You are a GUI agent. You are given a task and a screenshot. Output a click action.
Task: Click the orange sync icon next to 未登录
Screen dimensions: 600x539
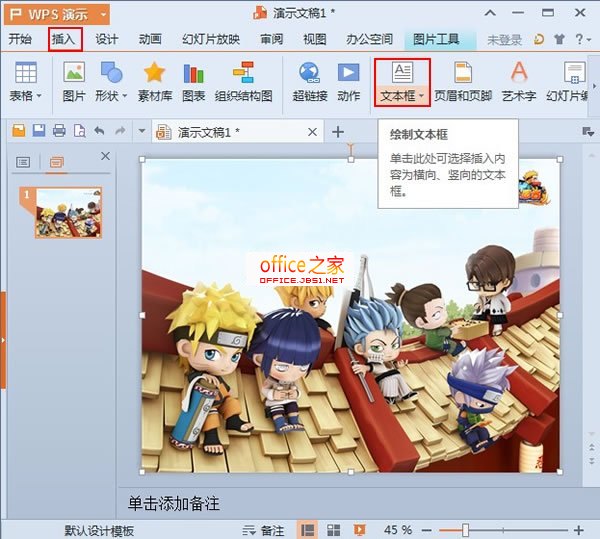pyautogui.click(x=538, y=39)
